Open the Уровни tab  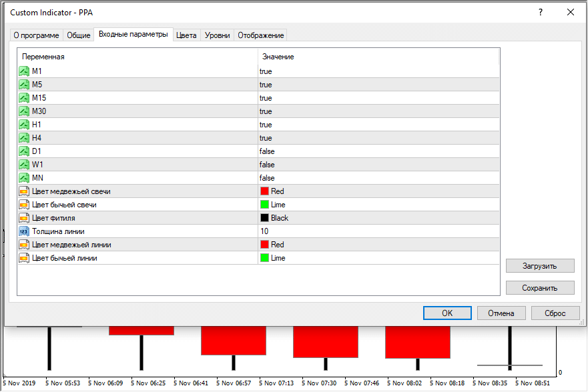pos(217,35)
